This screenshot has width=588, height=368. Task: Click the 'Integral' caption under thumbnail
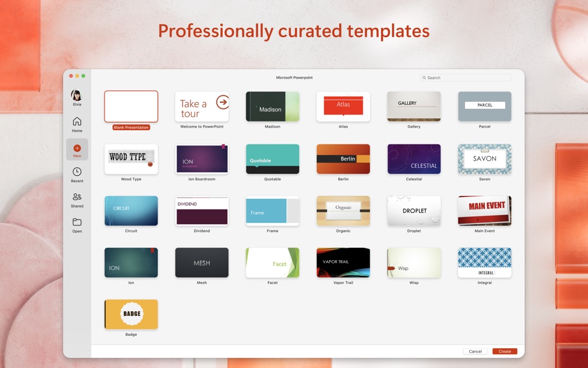pos(485,283)
